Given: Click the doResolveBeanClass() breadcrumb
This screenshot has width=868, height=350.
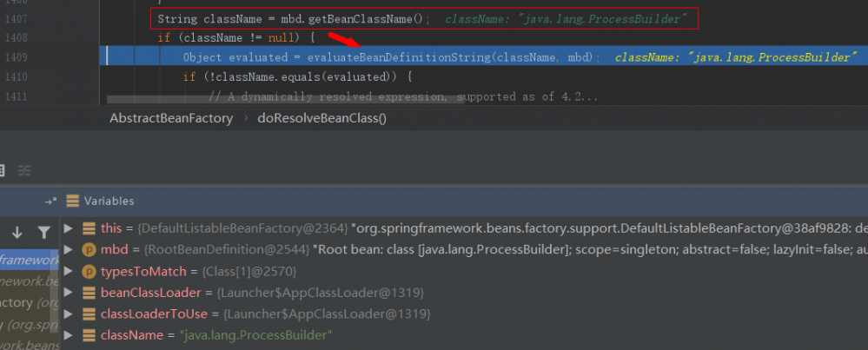Looking at the screenshot, I should pyautogui.click(x=321, y=118).
